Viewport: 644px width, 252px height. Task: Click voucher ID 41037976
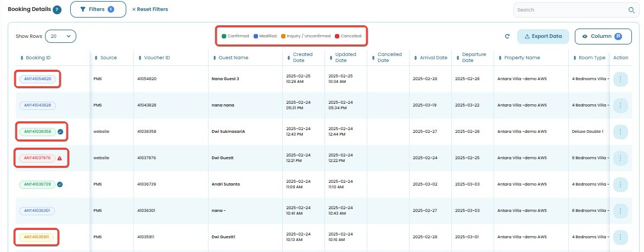pos(147,158)
